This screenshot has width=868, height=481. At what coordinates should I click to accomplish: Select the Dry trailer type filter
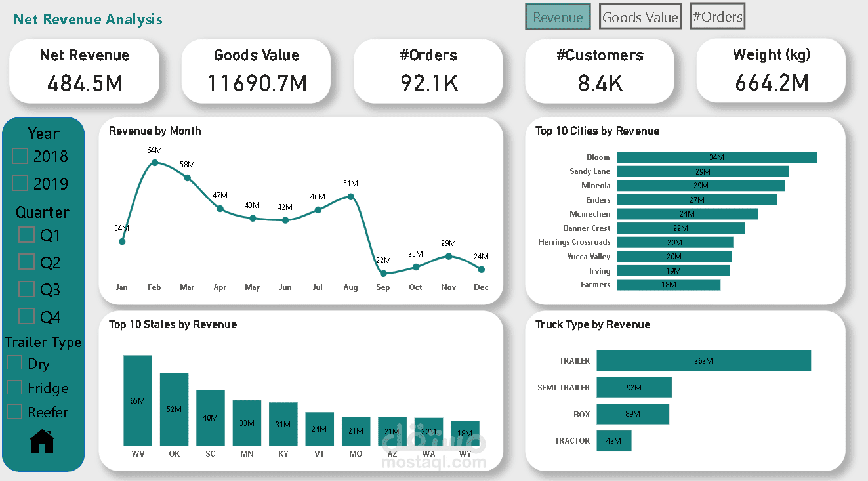14,363
